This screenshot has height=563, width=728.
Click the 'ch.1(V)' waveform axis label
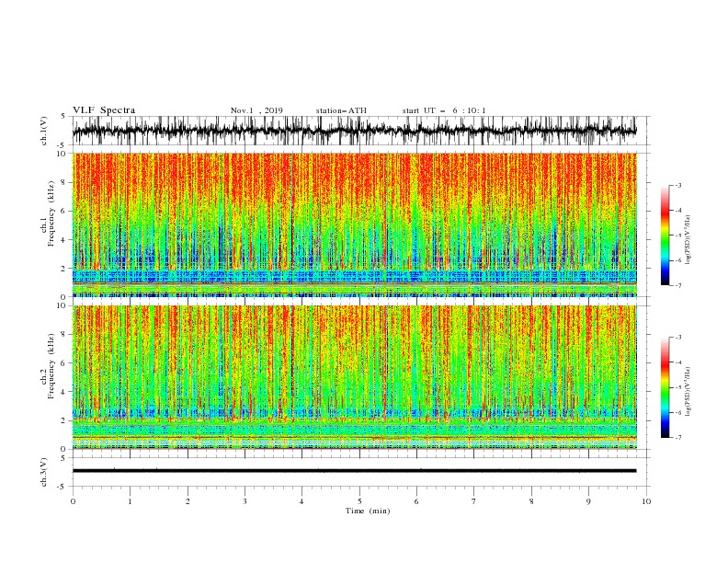pos(44,131)
